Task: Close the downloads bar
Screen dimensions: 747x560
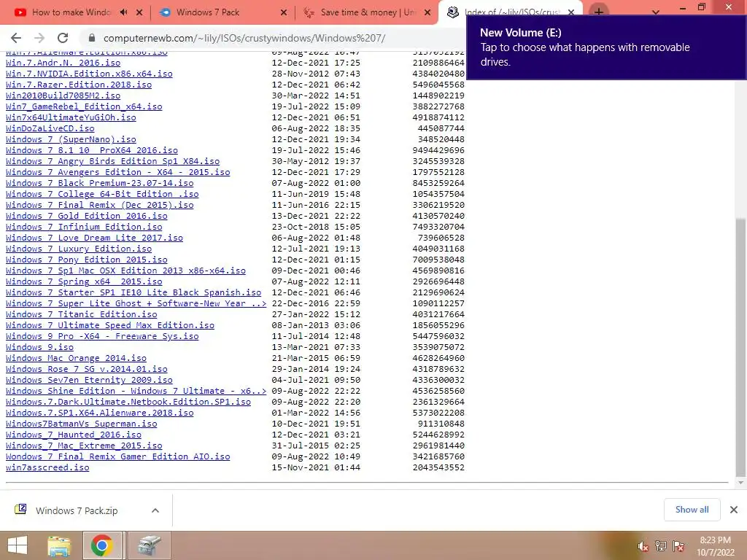Action: 734,510
